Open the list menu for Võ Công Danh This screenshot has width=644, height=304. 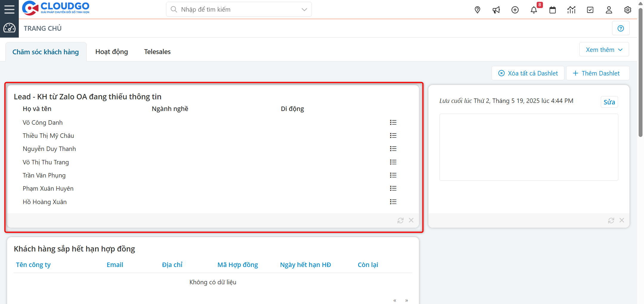[393, 122]
